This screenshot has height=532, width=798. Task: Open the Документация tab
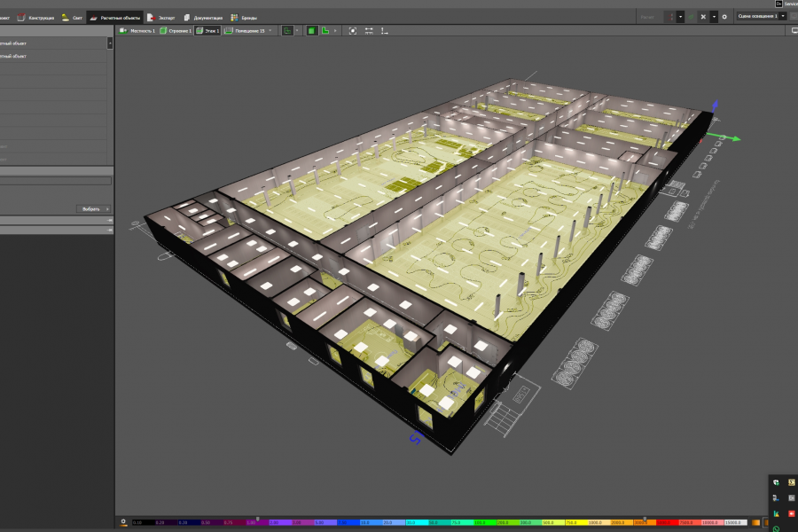(202, 18)
